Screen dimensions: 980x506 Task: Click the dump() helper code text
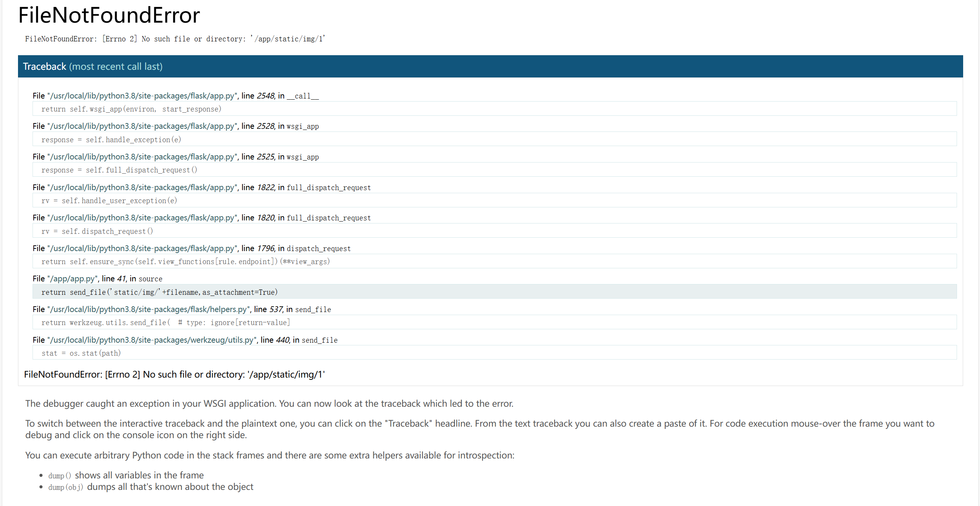[x=59, y=476]
